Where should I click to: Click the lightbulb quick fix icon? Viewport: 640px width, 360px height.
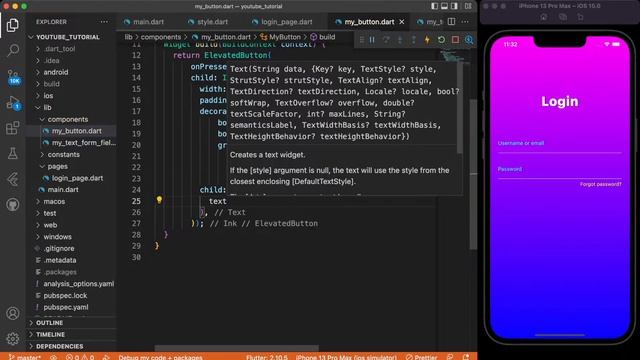coord(159,200)
